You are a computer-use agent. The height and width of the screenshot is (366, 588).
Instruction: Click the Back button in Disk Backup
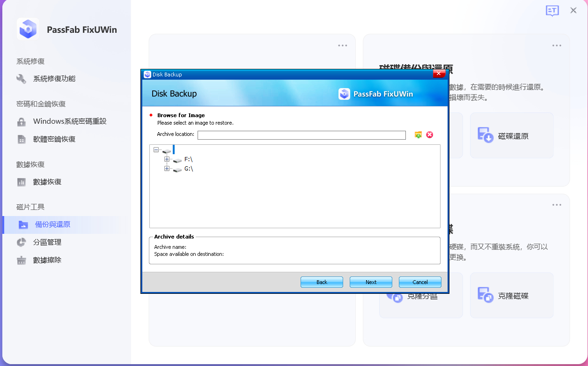pyautogui.click(x=322, y=282)
